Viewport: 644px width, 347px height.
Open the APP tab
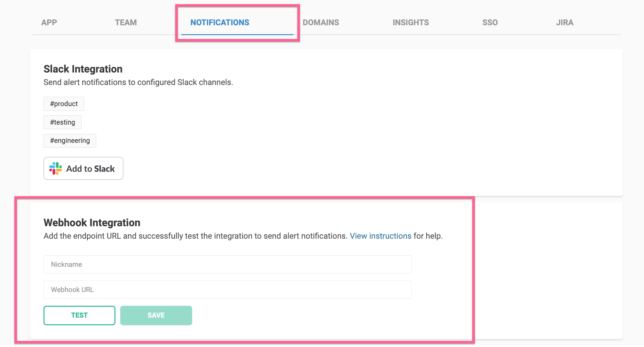pyautogui.click(x=49, y=22)
